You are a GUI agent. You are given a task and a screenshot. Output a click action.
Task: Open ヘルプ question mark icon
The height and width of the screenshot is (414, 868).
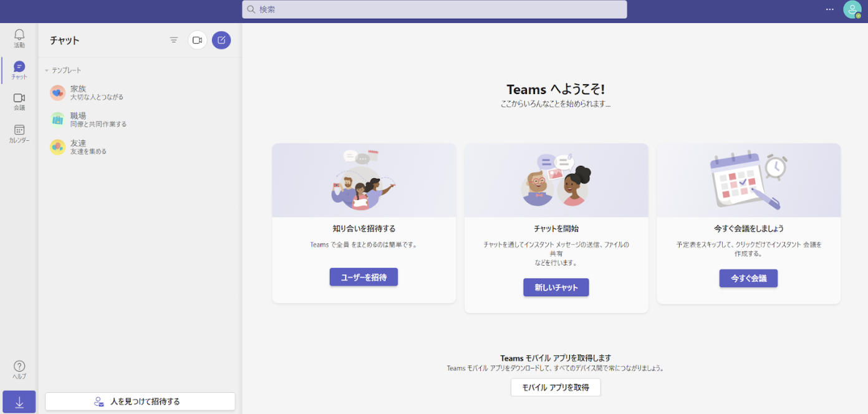click(x=19, y=366)
